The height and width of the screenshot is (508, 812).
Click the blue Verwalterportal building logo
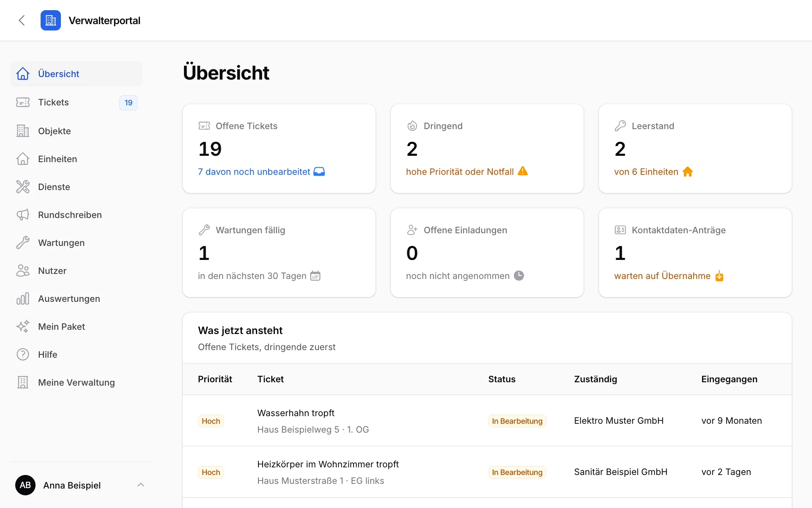click(x=51, y=20)
